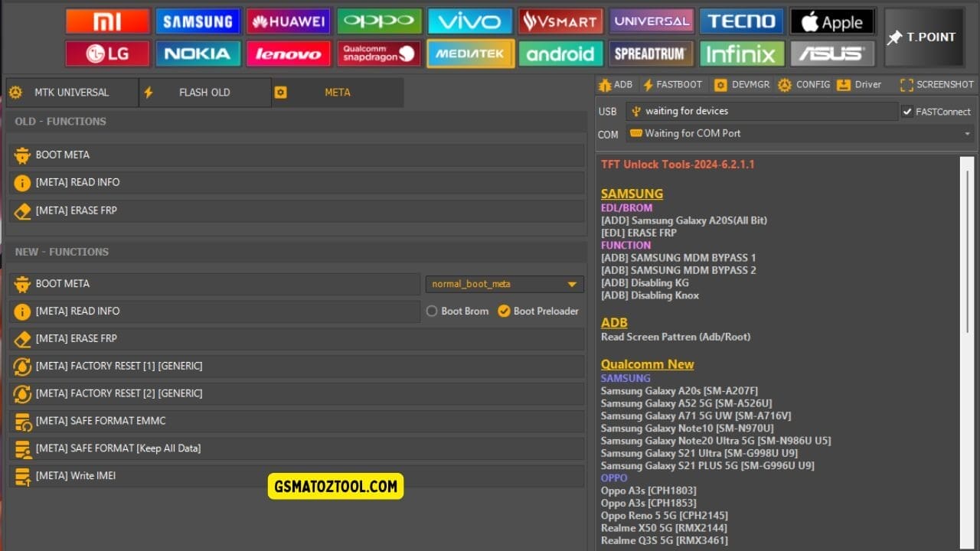The image size is (980, 551).
Task: Select the Boot Preloader radio button
Action: pyautogui.click(x=503, y=311)
